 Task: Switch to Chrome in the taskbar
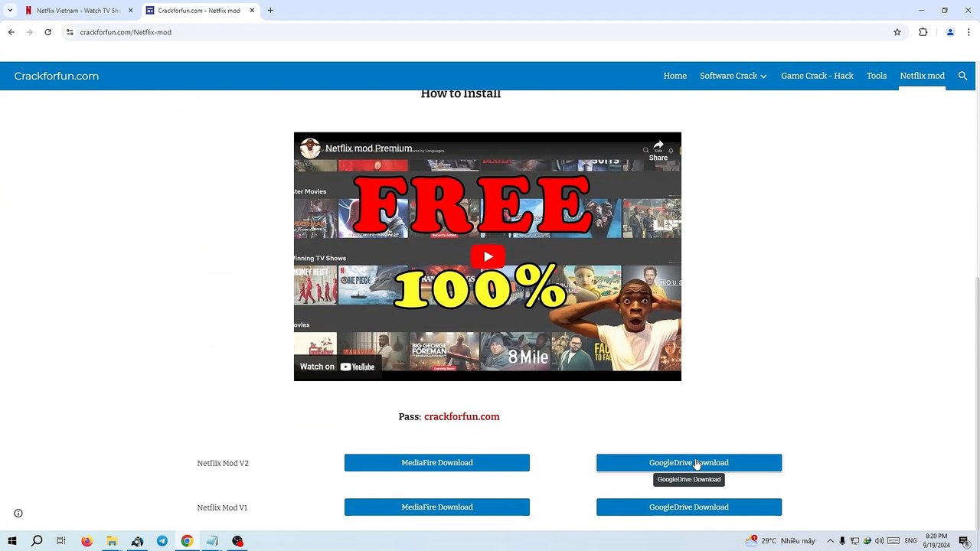click(x=187, y=541)
